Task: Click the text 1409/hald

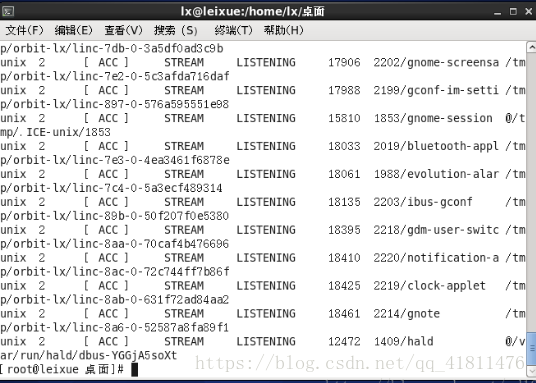Action: 403,342
